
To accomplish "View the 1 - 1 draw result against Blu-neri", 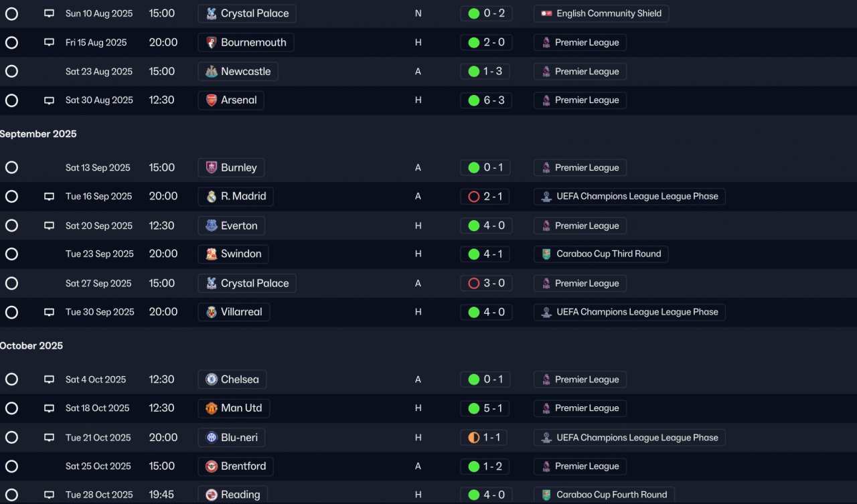I will pyautogui.click(x=486, y=438).
